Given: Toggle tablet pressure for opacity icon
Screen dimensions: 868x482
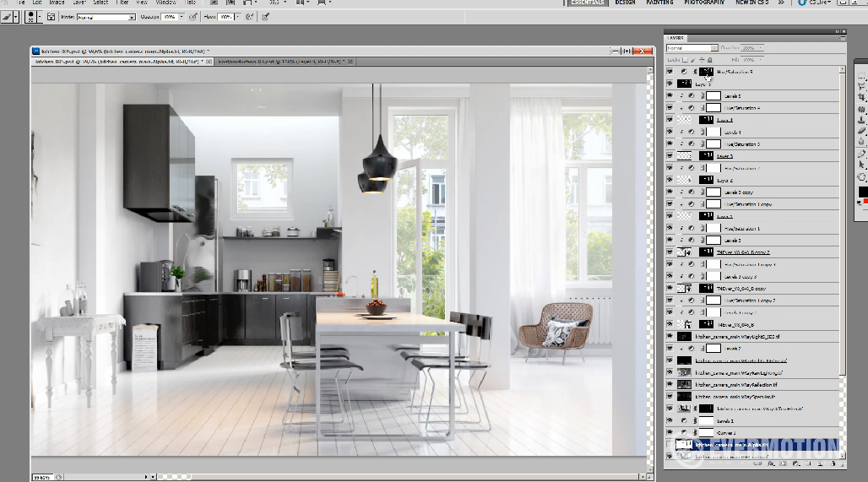Looking at the screenshot, I should (x=193, y=17).
